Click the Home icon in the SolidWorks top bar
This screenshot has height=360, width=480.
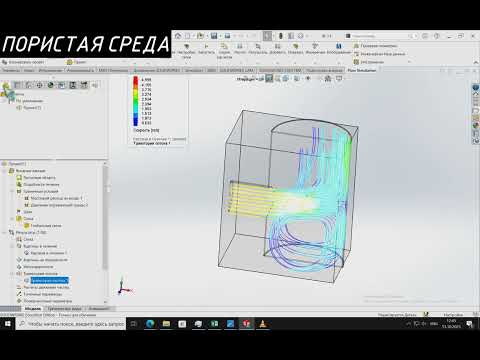(x=178, y=36)
